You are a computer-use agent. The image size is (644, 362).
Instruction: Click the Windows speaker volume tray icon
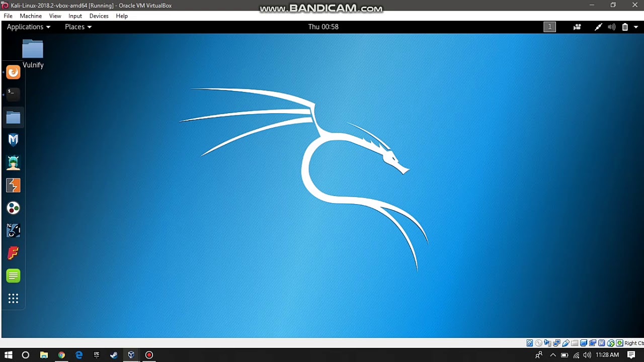pyautogui.click(x=587, y=355)
